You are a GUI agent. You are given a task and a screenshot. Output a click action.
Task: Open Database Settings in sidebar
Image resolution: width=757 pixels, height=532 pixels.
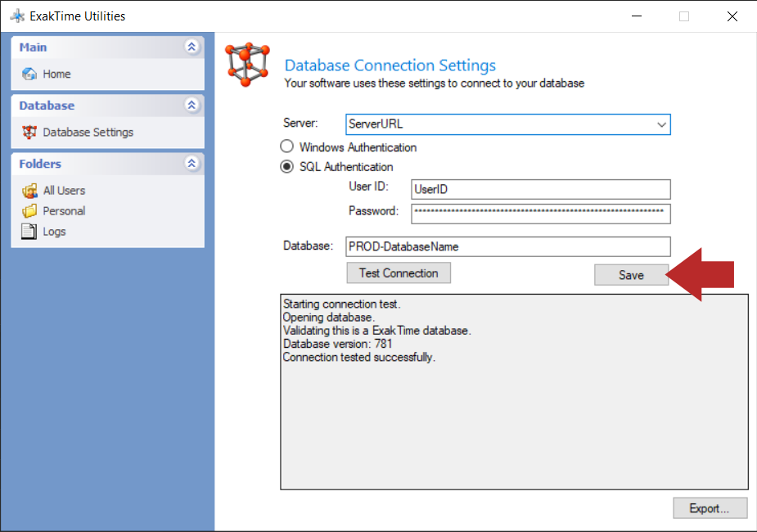point(88,133)
